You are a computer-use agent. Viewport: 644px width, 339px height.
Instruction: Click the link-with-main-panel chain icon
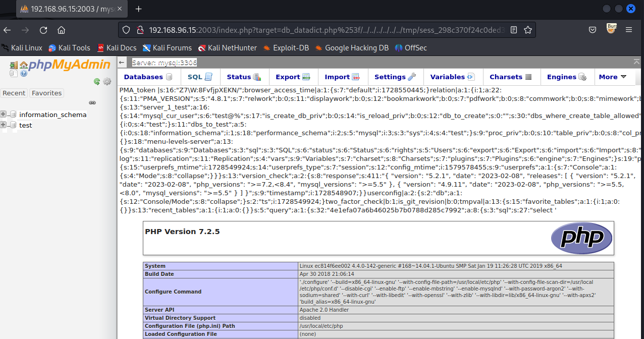(x=92, y=102)
